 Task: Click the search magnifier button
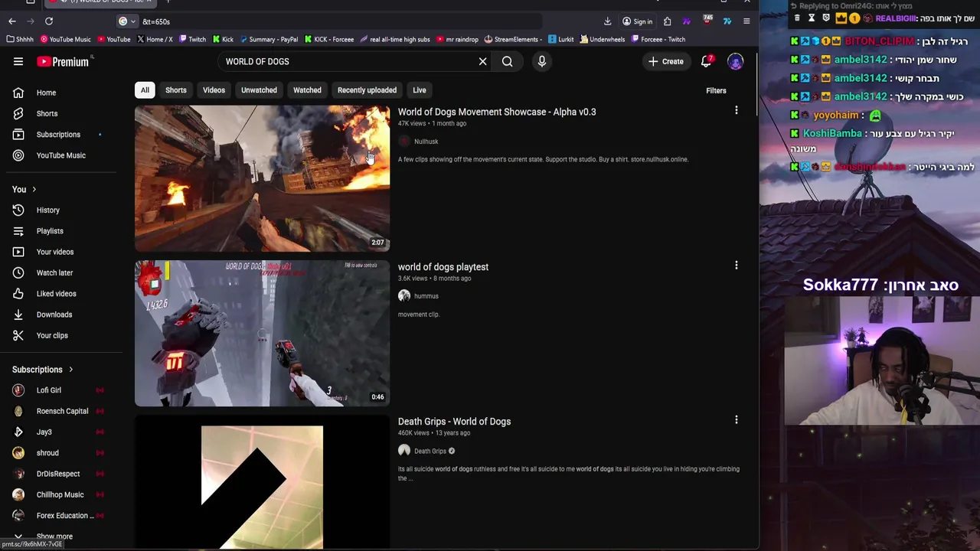click(x=507, y=61)
